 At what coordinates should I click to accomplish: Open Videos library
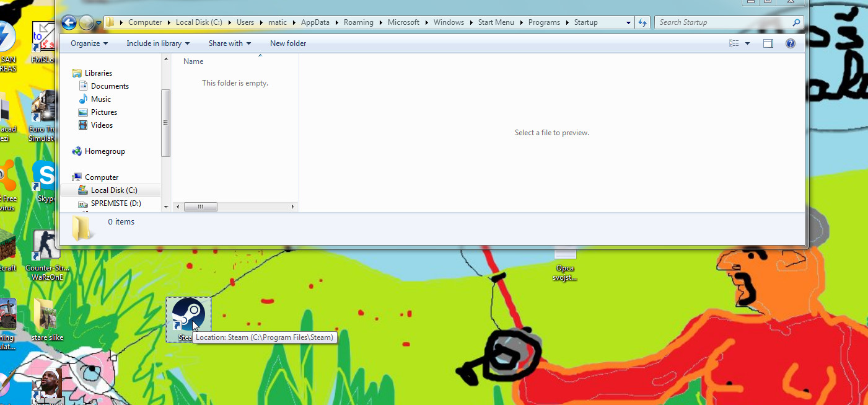point(102,125)
